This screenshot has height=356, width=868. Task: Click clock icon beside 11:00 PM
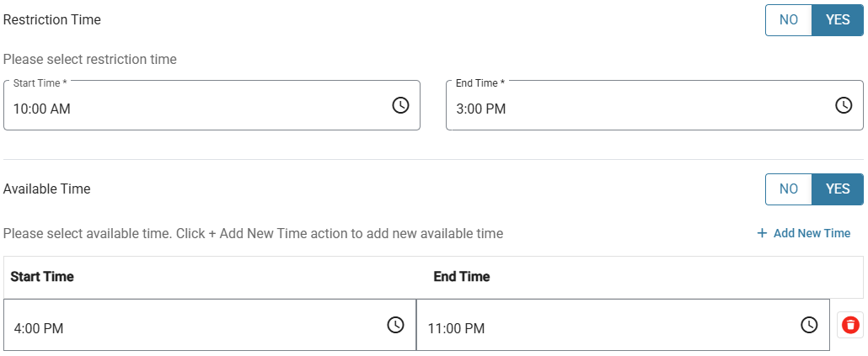pos(809,325)
